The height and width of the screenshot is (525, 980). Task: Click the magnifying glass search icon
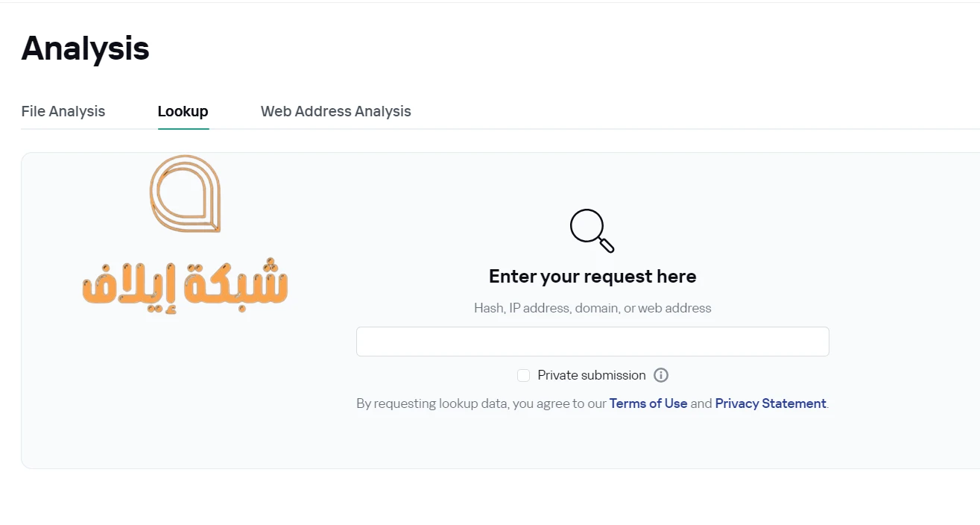tap(592, 231)
